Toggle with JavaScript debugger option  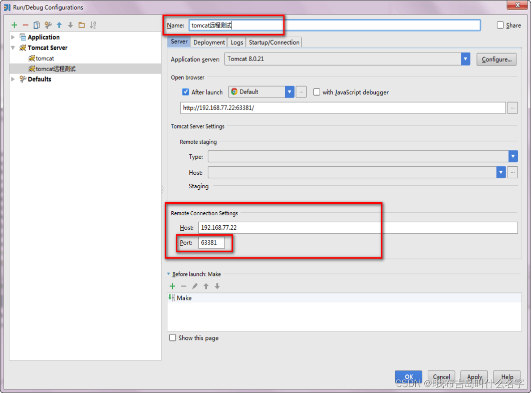(x=317, y=92)
